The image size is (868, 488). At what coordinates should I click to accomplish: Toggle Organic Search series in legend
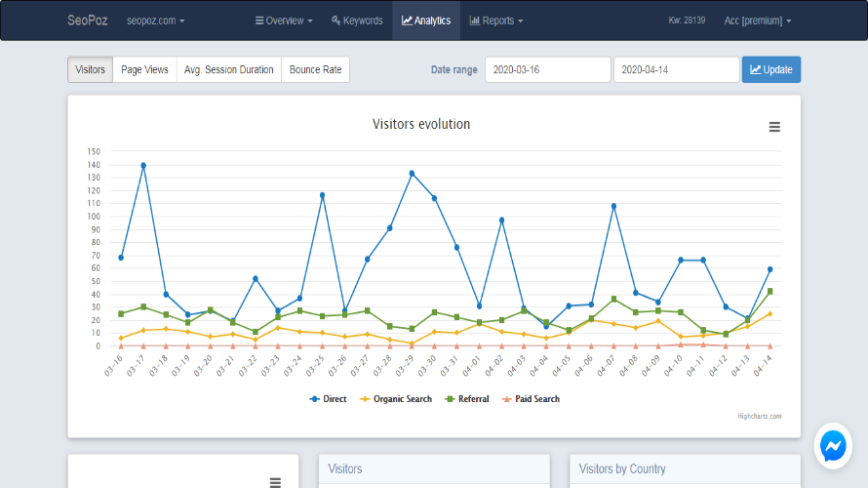click(401, 398)
